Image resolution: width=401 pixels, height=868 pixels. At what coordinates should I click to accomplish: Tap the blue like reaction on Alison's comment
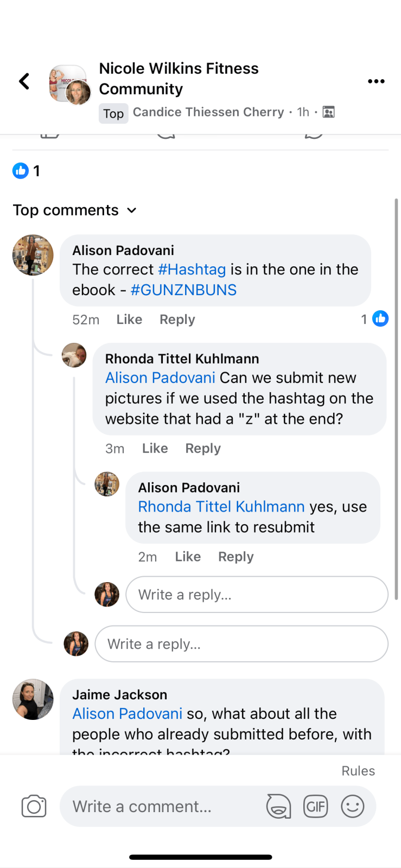pos(380,318)
